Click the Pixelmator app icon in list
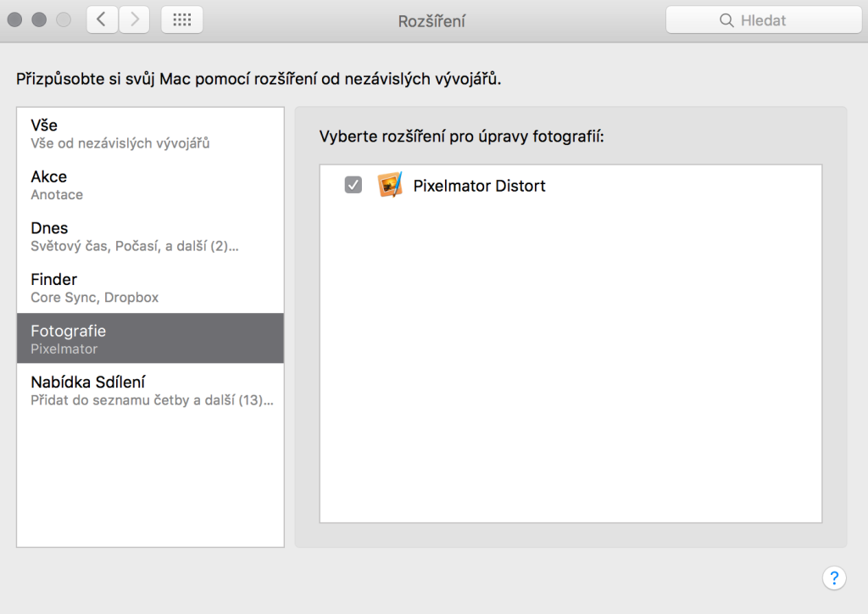 click(389, 185)
